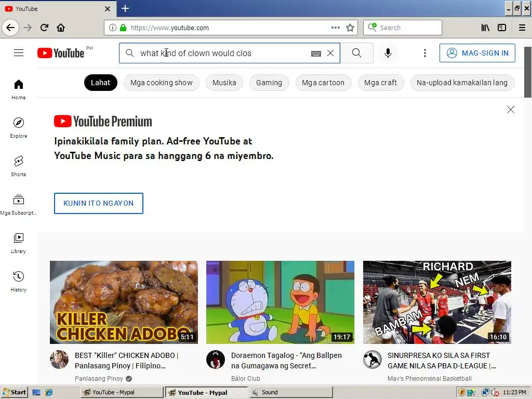The width and height of the screenshot is (532, 399).
Task: Open the browser hamburger menu
Action: (x=522, y=28)
